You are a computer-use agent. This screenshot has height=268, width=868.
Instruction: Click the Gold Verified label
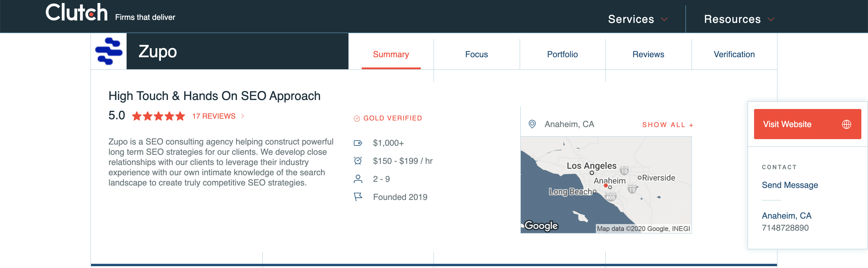(392, 118)
